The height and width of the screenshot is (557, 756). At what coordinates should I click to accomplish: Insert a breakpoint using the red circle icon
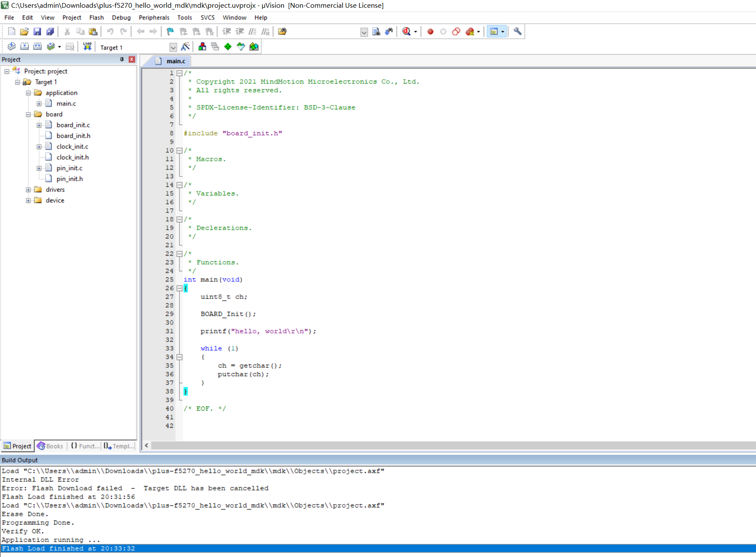(430, 31)
